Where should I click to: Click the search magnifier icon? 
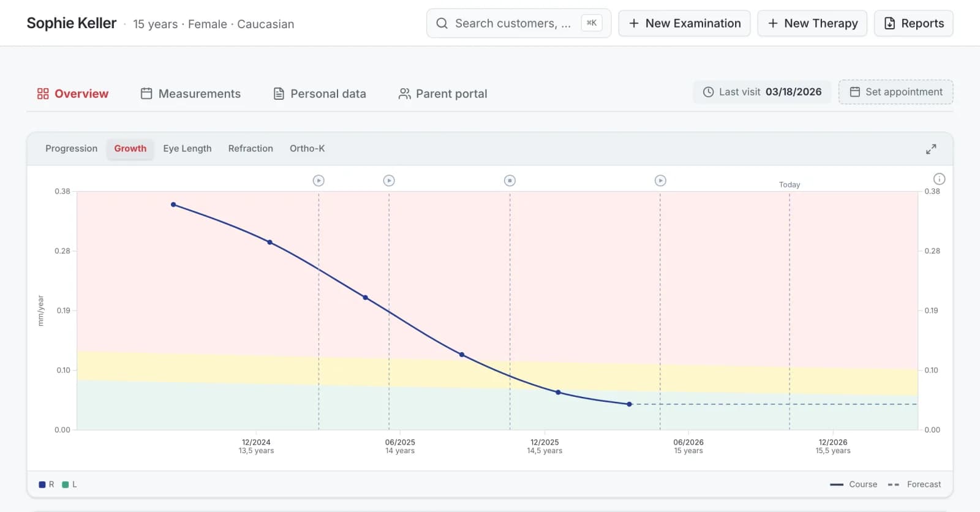(x=442, y=23)
